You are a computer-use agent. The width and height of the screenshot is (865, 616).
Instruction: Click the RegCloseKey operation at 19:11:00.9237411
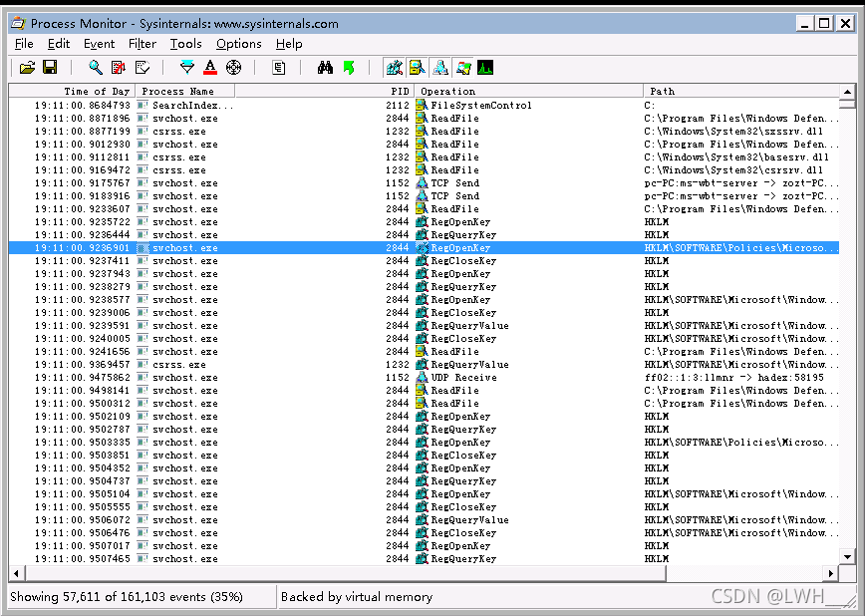click(463, 260)
